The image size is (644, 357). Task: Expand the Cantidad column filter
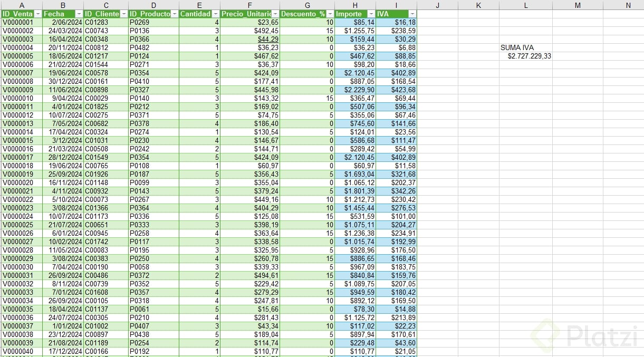click(x=216, y=14)
